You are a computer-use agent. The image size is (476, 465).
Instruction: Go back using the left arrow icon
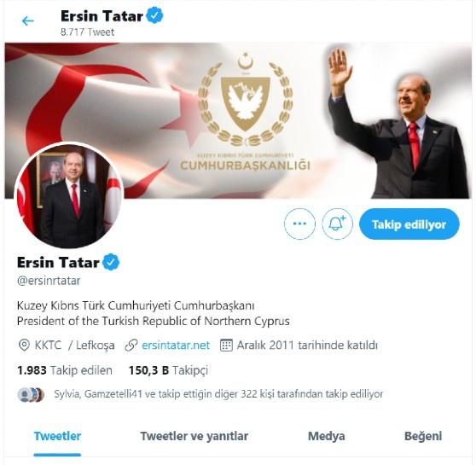[x=28, y=21]
